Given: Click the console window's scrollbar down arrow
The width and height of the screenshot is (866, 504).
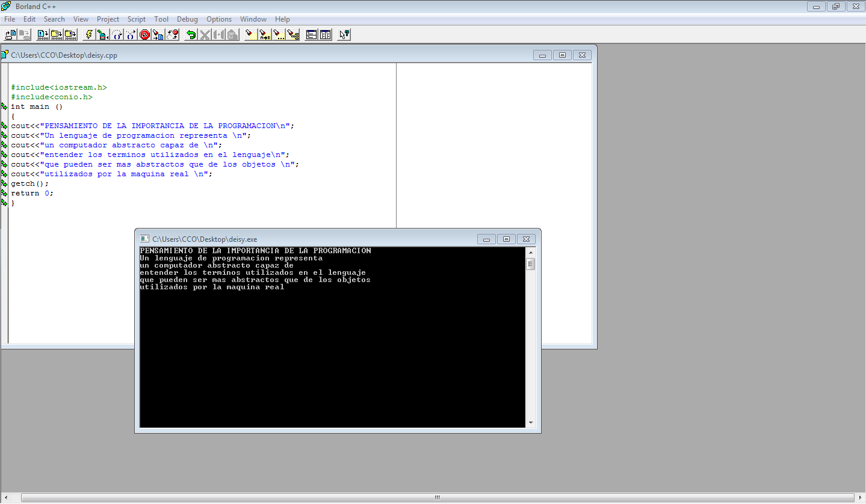Looking at the screenshot, I should 531,423.
